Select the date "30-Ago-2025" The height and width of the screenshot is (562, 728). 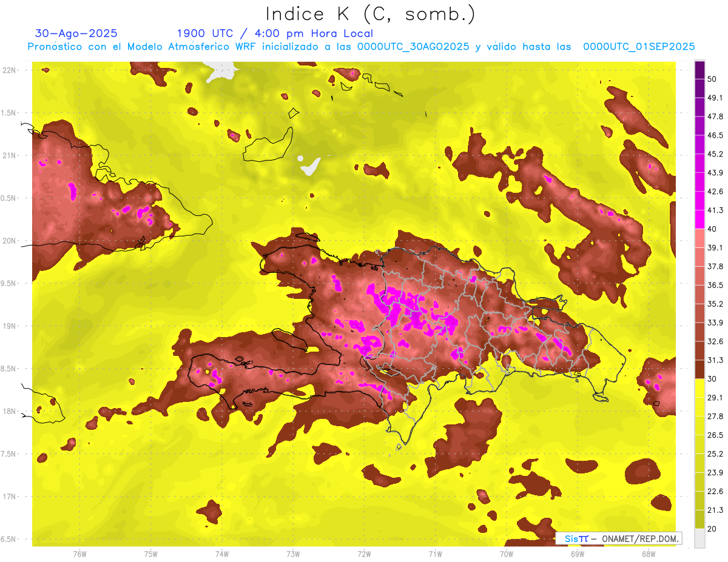pyautogui.click(x=76, y=33)
